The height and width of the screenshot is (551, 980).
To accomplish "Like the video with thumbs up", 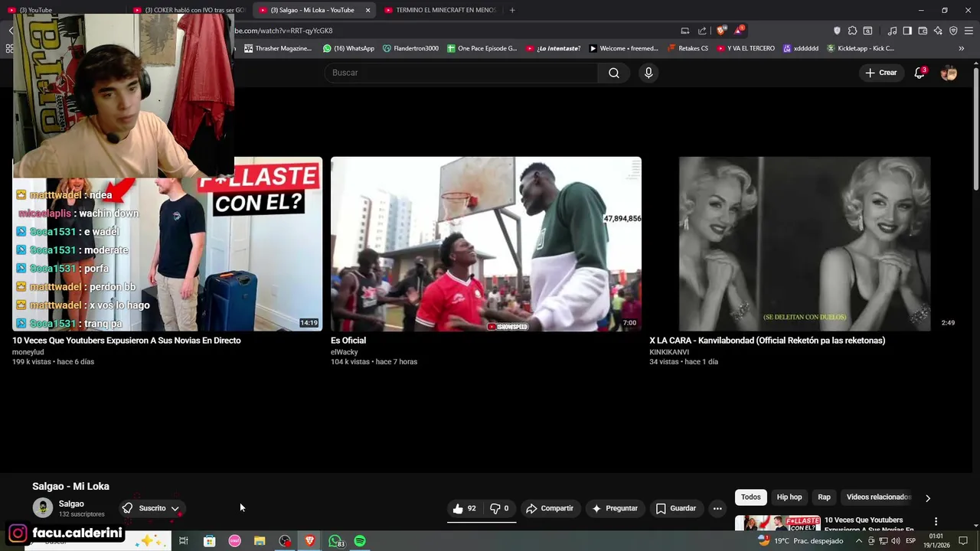I will coord(465,508).
